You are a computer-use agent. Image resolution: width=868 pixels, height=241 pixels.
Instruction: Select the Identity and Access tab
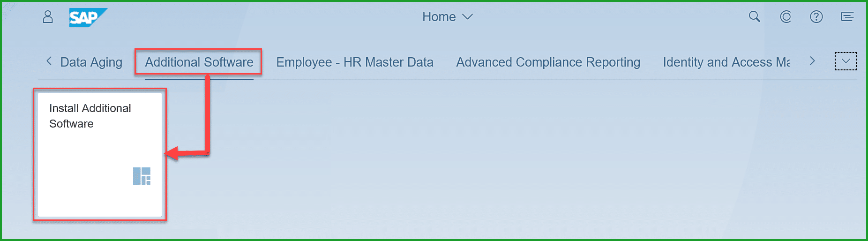[726, 62]
